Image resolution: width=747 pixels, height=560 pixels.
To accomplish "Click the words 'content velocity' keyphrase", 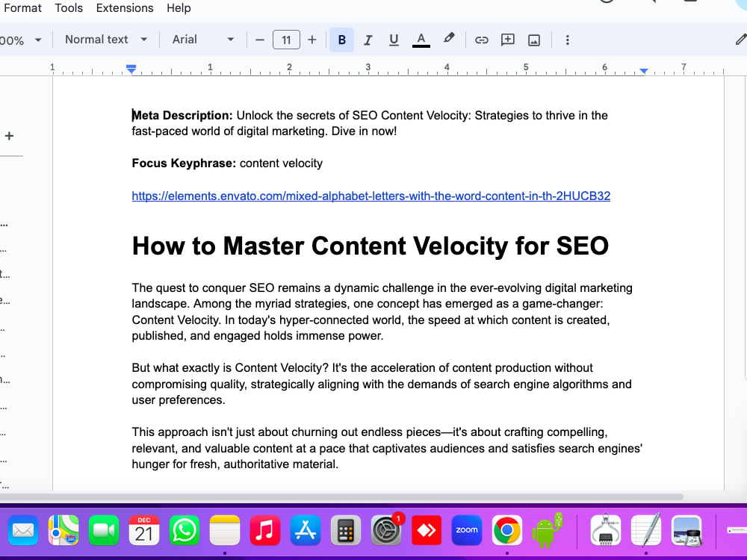I will 281,164.
